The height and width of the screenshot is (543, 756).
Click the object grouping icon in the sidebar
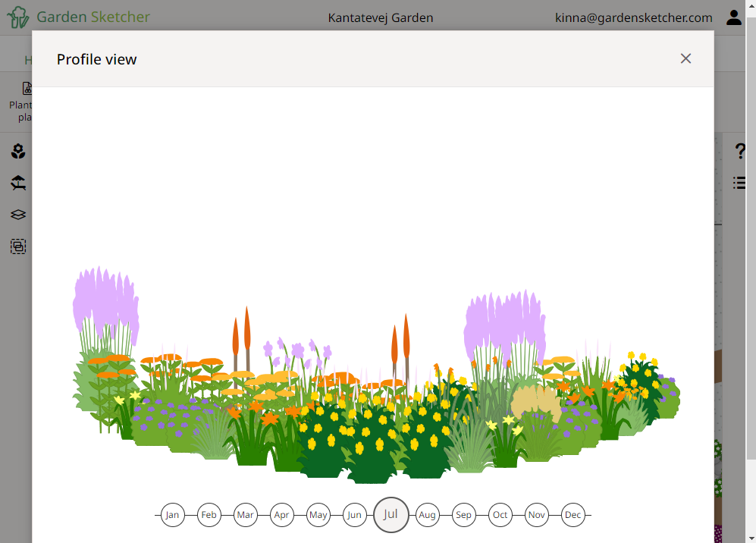[17, 246]
